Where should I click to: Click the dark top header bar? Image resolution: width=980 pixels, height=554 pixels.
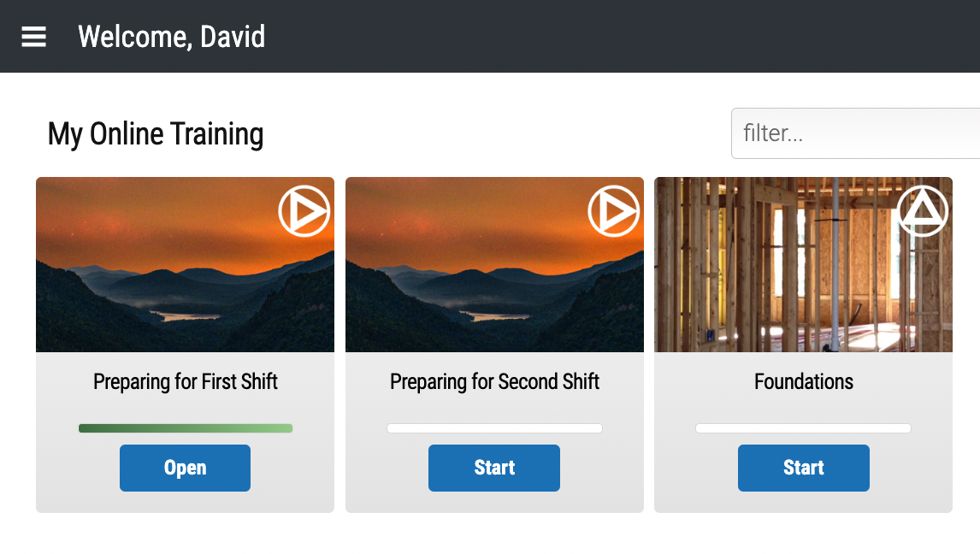[490, 36]
